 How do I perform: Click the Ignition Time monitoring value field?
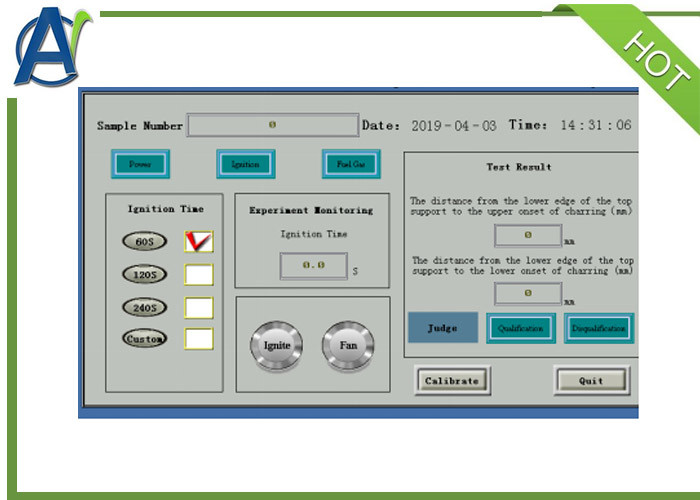click(x=313, y=266)
